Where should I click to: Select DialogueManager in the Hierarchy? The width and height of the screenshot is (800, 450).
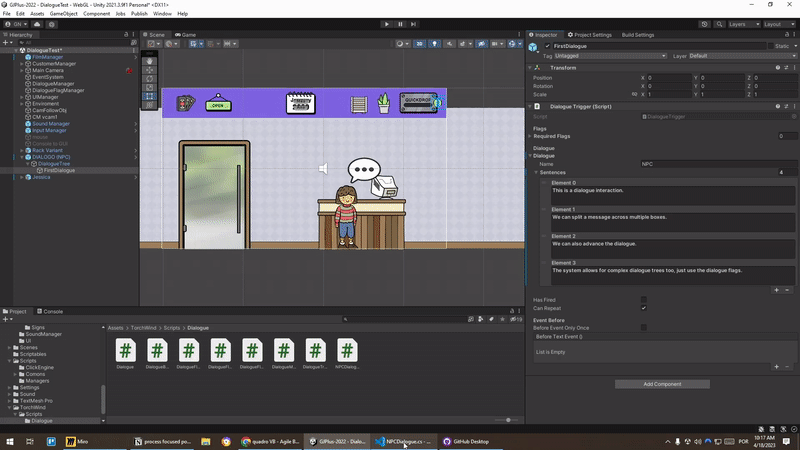[x=53, y=84]
